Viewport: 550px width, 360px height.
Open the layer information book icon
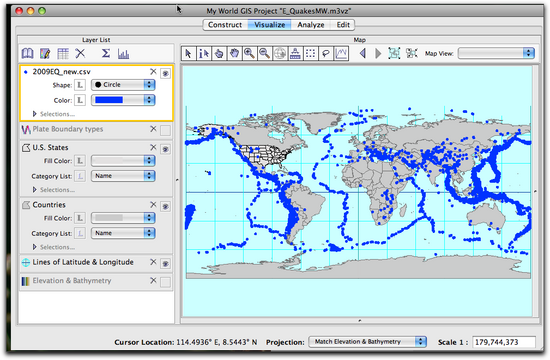pyautogui.click(x=28, y=54)
